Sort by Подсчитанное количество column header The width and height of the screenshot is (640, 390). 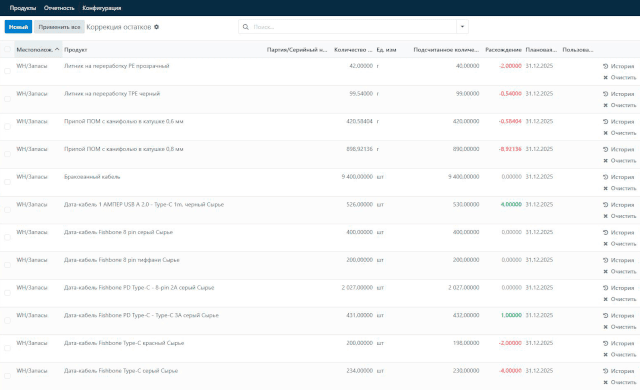pos(446,50)
